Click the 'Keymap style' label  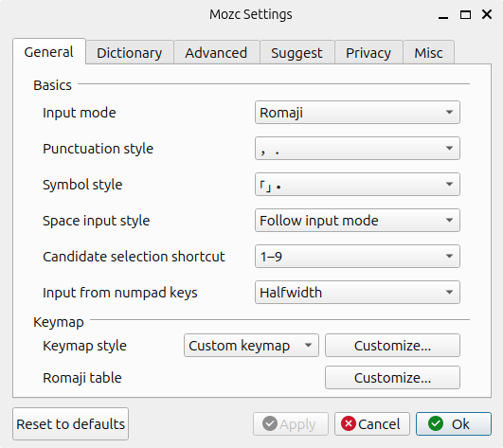[84, 346]
